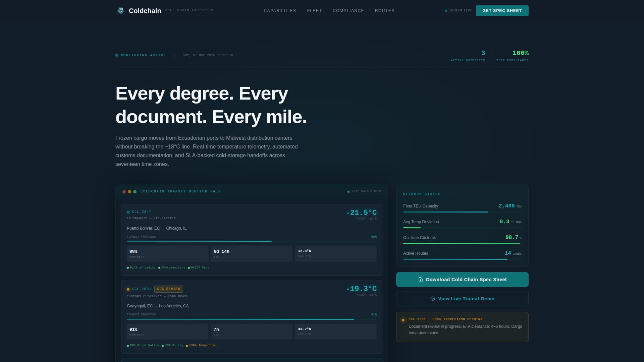Click the yellow window dot in Transit Monitor

coord(129,192)
